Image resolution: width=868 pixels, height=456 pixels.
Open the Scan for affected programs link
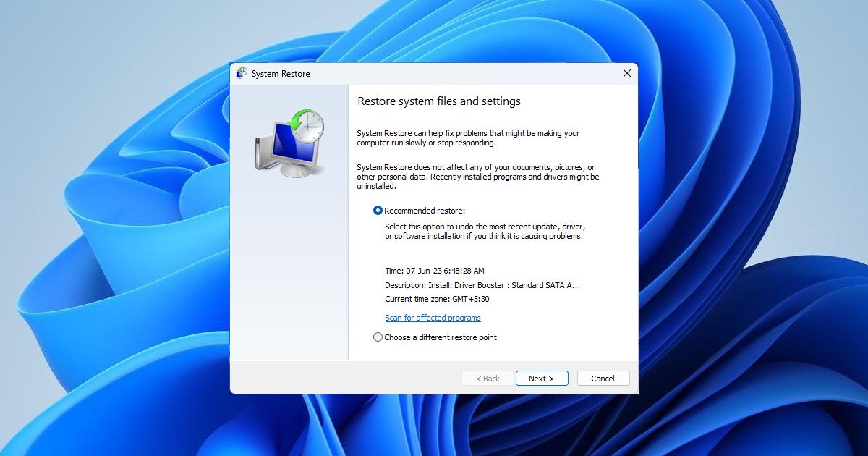point(433,318)
